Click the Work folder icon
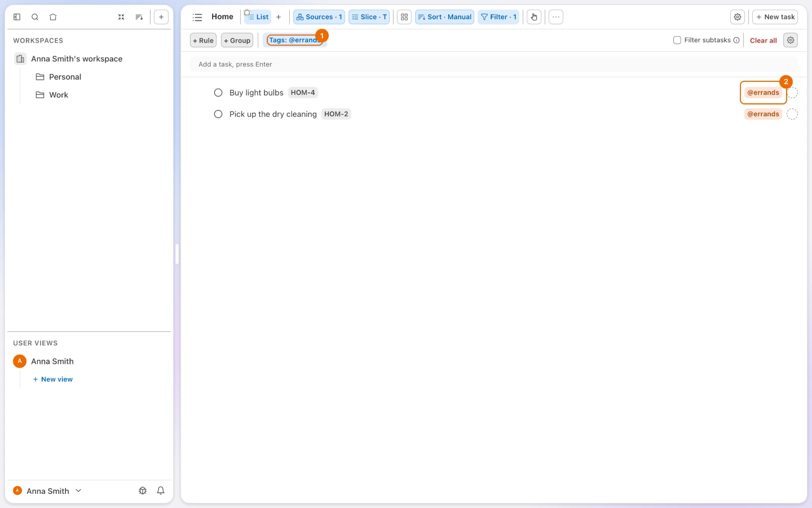Viewport: 812px width, 508px height. (x=40, y=95)
